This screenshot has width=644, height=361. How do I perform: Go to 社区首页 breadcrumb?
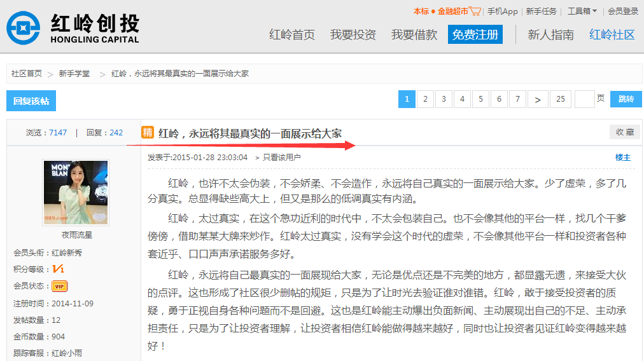(27, 74)
